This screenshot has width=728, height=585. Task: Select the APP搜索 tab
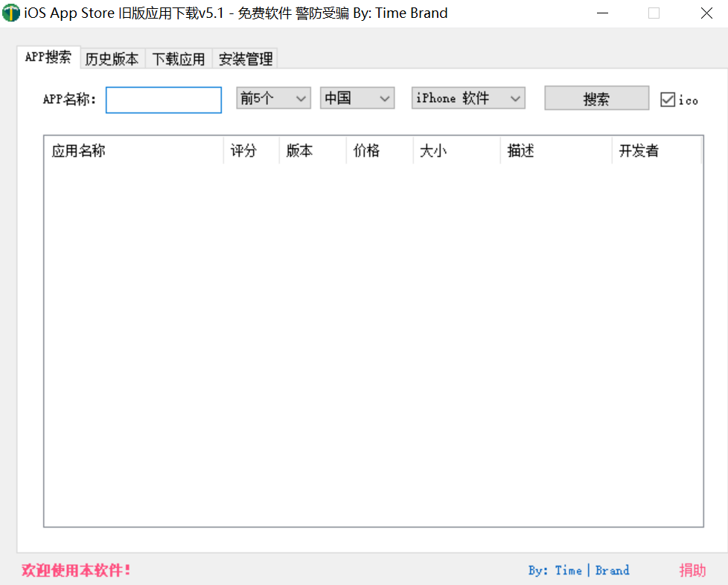click(48, 57)
